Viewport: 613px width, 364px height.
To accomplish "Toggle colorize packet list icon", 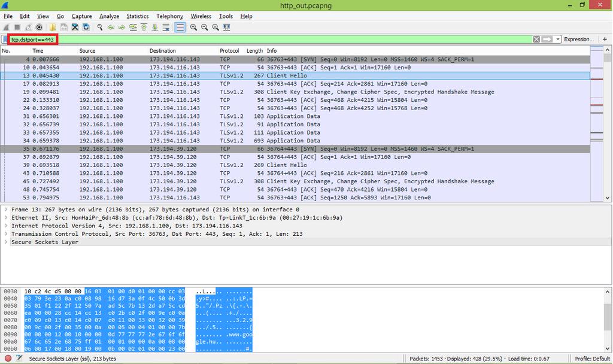I will coord(180,28).
